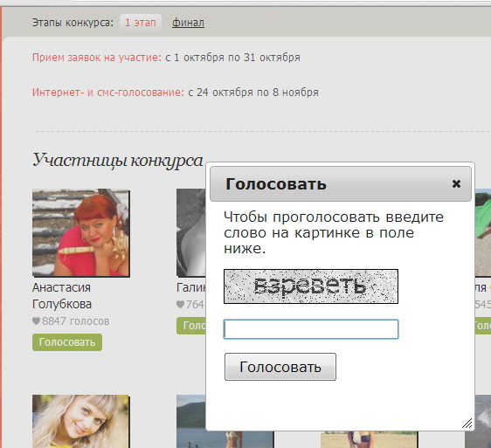The width and height of the screenshot is (491, 448).
Task: Vote for Анастасия Голубкова using green button
Action: [x=67, y=342]
